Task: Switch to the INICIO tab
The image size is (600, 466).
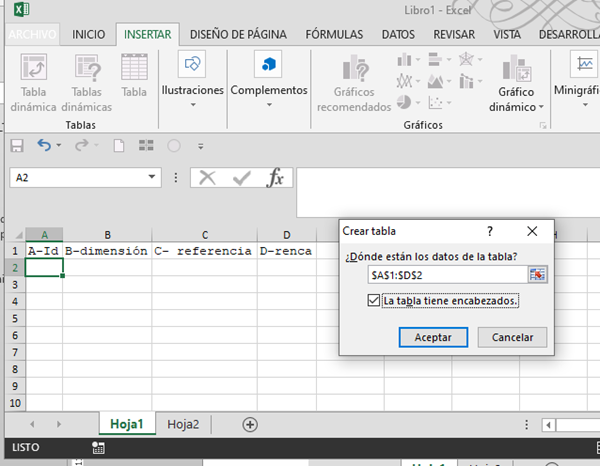Action: [88, 34]
